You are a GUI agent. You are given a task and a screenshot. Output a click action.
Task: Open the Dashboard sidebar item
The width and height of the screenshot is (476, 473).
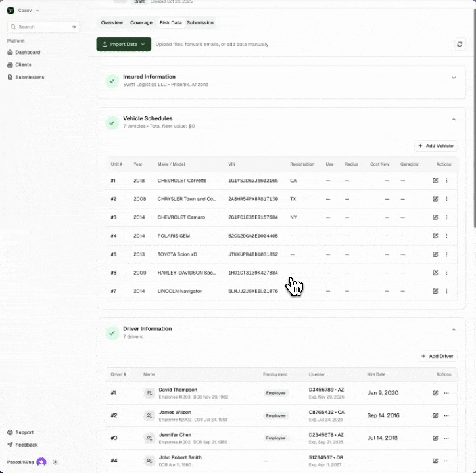[28, 52]
